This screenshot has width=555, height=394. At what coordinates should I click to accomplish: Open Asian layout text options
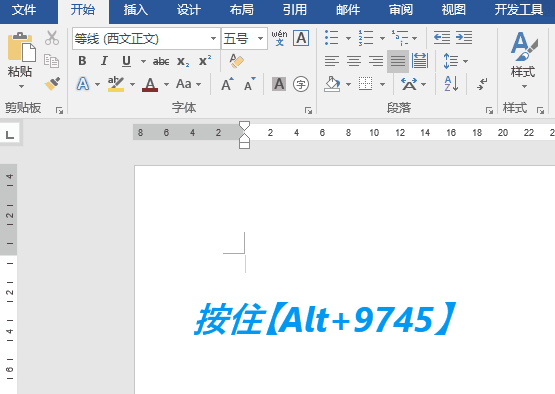pos(409,84)
